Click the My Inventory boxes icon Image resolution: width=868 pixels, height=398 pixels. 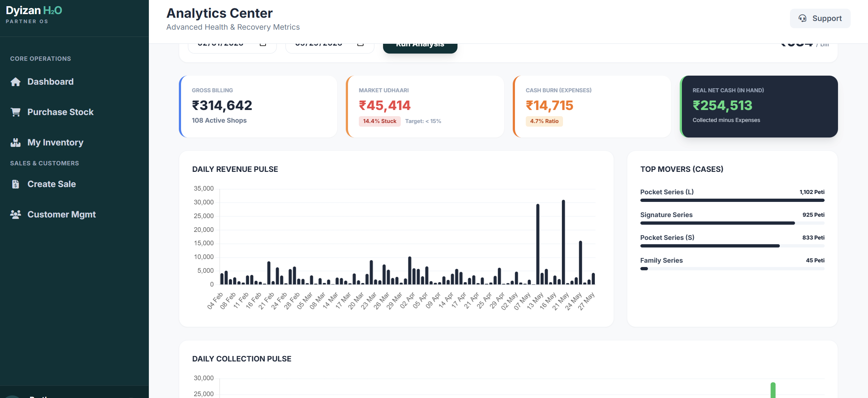pos(16,143)
